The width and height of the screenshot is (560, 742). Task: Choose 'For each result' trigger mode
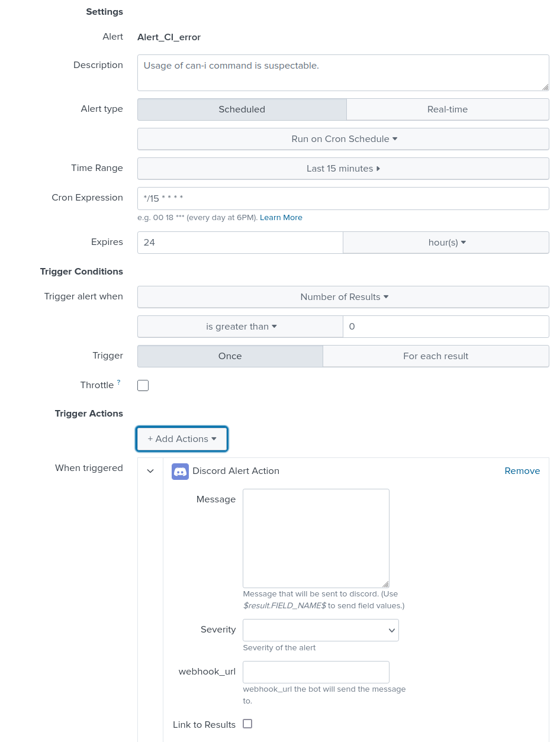(436, 356)
